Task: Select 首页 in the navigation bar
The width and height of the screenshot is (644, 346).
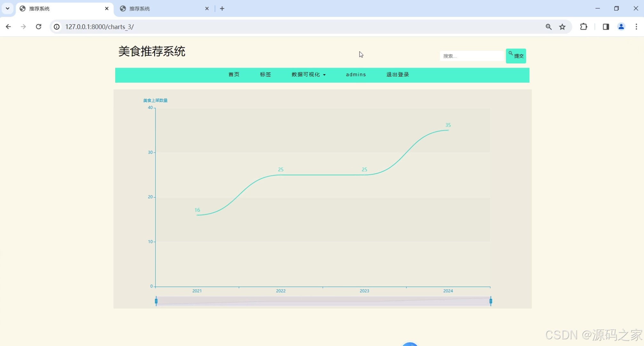Action: click(x=233, y=74)
